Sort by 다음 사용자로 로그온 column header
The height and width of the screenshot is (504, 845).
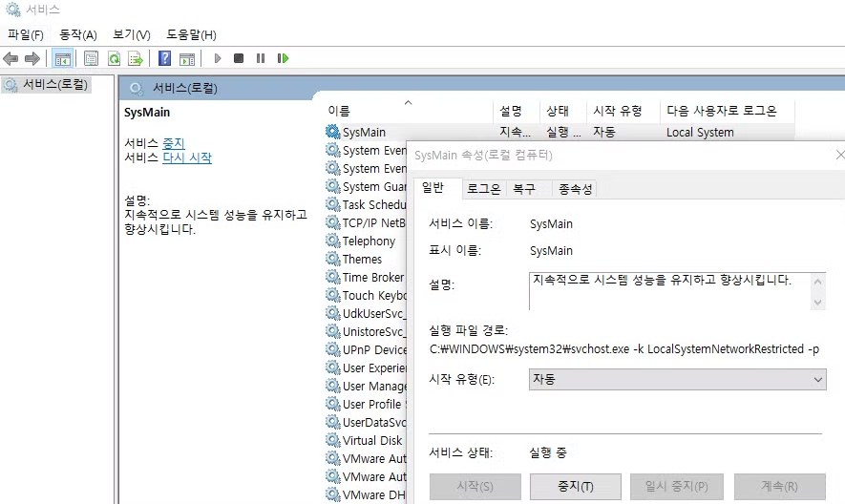click(x=727, y=111)
